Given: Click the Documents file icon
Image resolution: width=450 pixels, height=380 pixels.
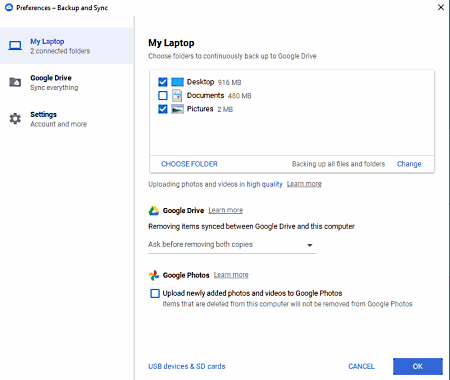Looking at the screenshot, I should coord(177,96).
